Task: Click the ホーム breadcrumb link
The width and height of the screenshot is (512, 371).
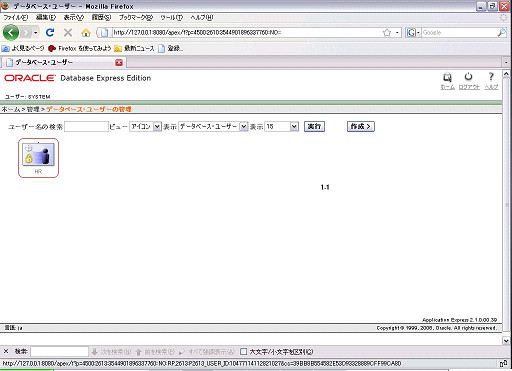Action: coord(11,109)
